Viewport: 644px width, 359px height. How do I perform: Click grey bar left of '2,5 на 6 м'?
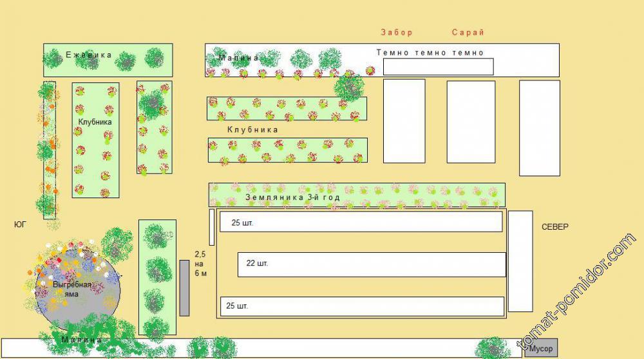click(x=184, y=288)
